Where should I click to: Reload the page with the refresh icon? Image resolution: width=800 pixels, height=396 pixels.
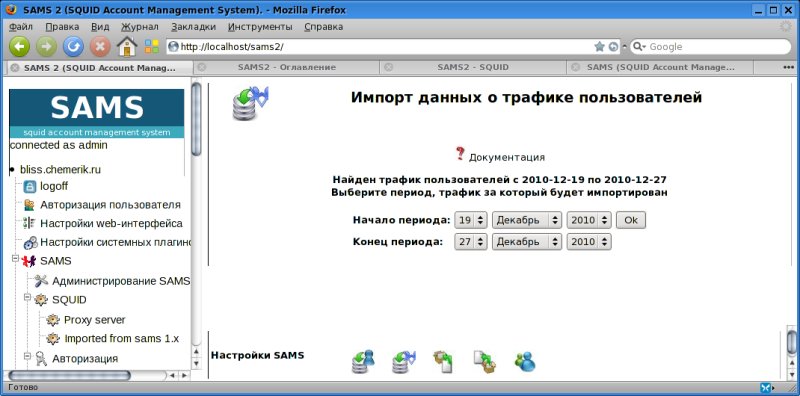73,47
